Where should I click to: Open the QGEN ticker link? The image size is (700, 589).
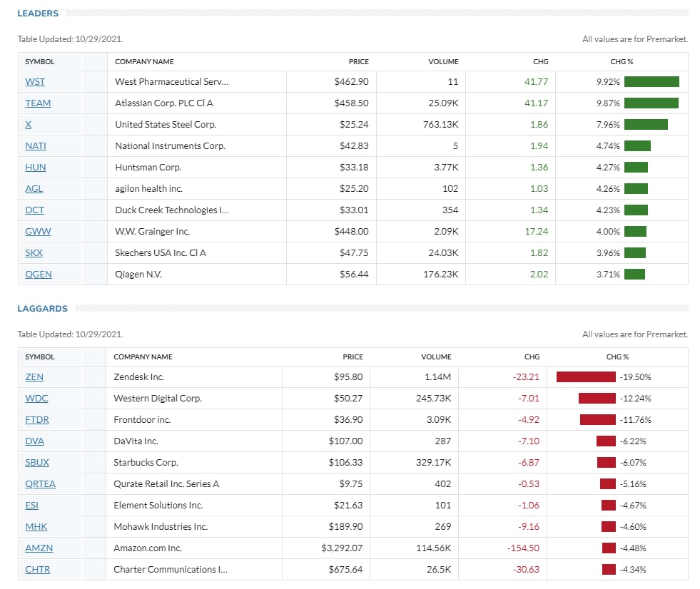[x=39, y=275]
